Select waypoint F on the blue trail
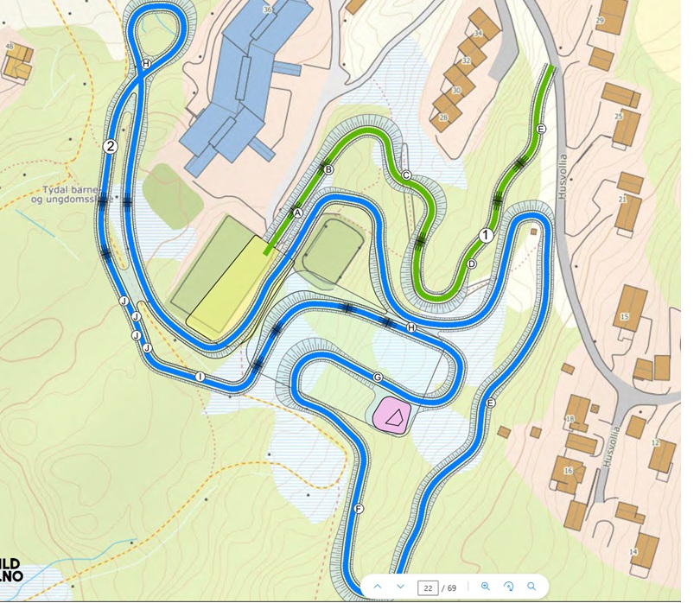This screenshot has height=603, width=700. pos(358,509)
